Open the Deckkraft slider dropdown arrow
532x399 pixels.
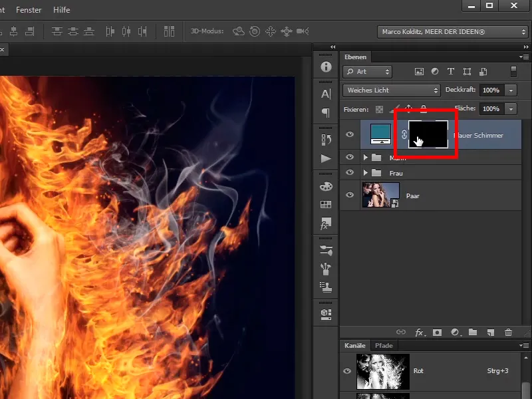511,90
